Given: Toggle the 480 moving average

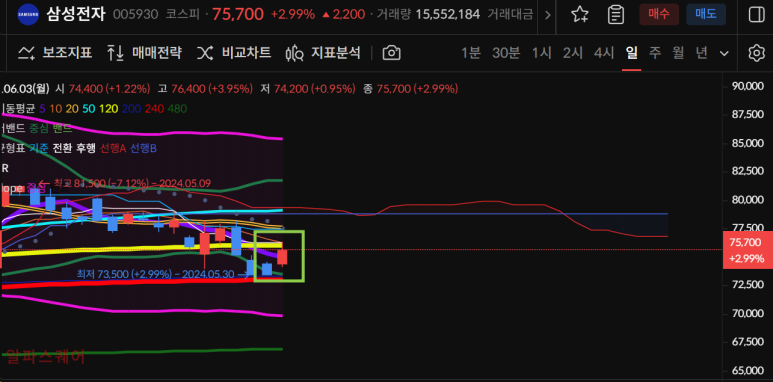Looking at the screenshot, I should [176, 108].
